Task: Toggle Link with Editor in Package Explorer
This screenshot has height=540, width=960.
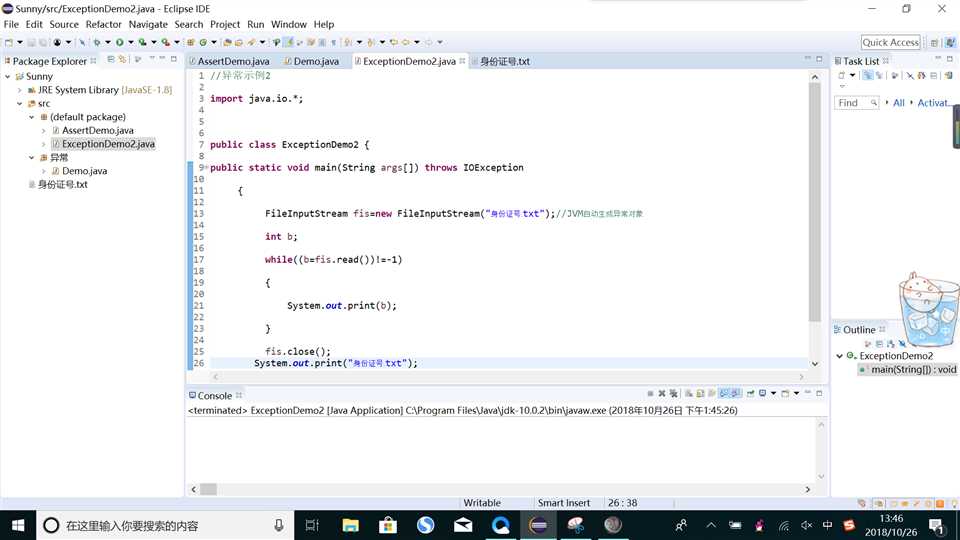Action: point(122,59)
